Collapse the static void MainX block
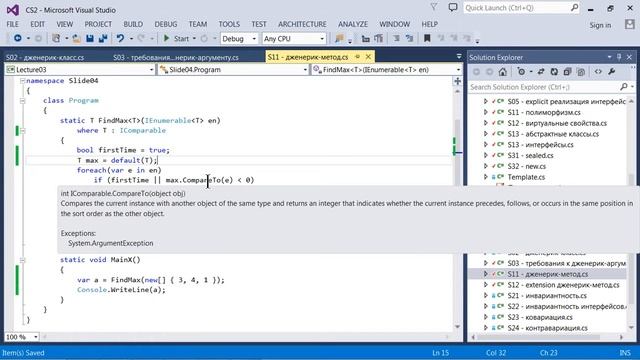The image size is (640, 360). (x=22, y=260)
